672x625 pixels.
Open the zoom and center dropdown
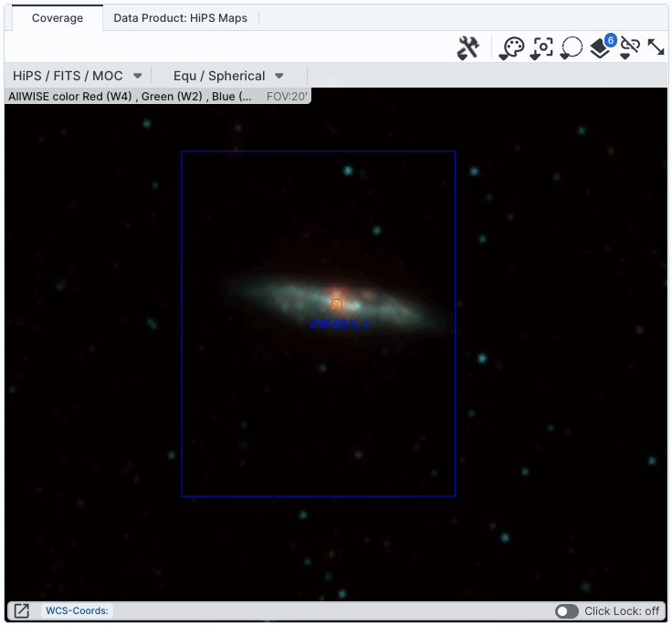point(543,48)
